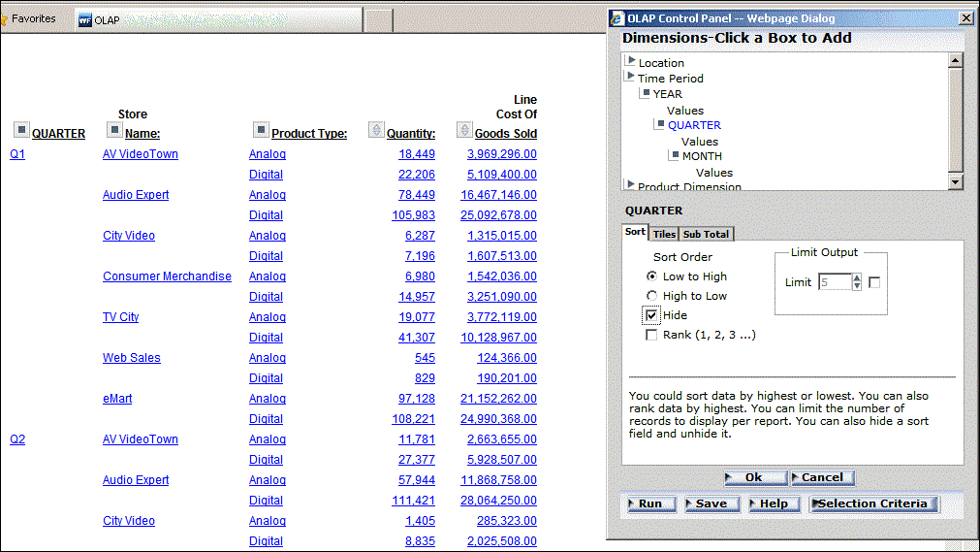This screenshot has height=552, width=980.
Task: Open the Web Sales store link
Action: 131,358
